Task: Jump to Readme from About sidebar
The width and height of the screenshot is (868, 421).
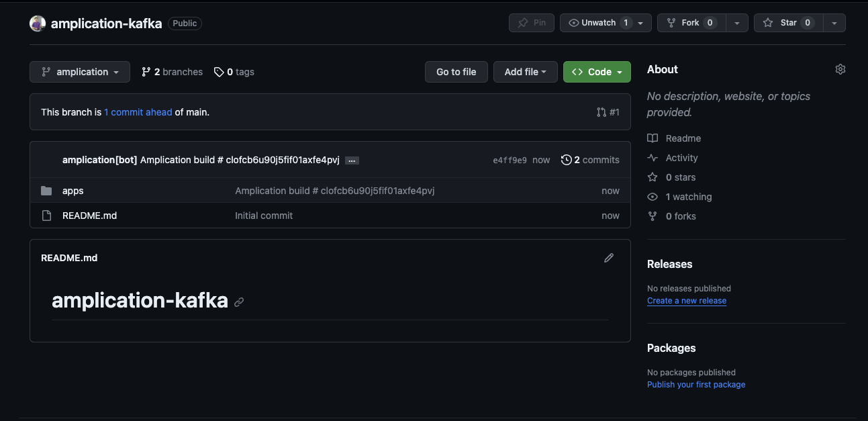Action: click(674, 138)
